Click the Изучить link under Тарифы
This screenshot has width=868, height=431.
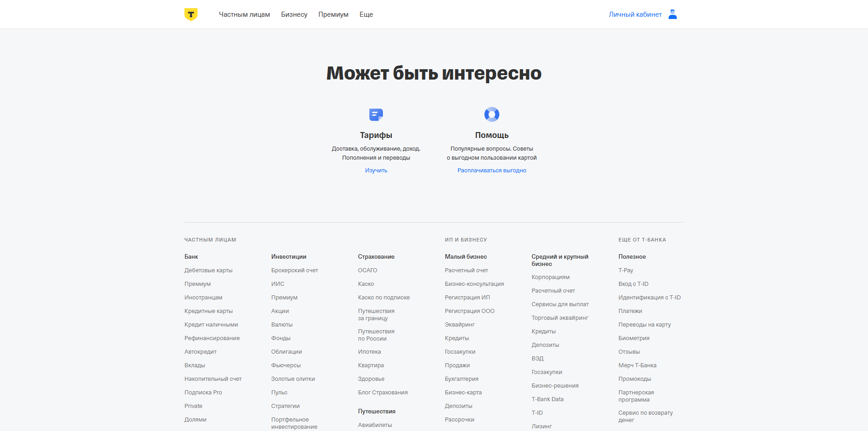[376, 171]
